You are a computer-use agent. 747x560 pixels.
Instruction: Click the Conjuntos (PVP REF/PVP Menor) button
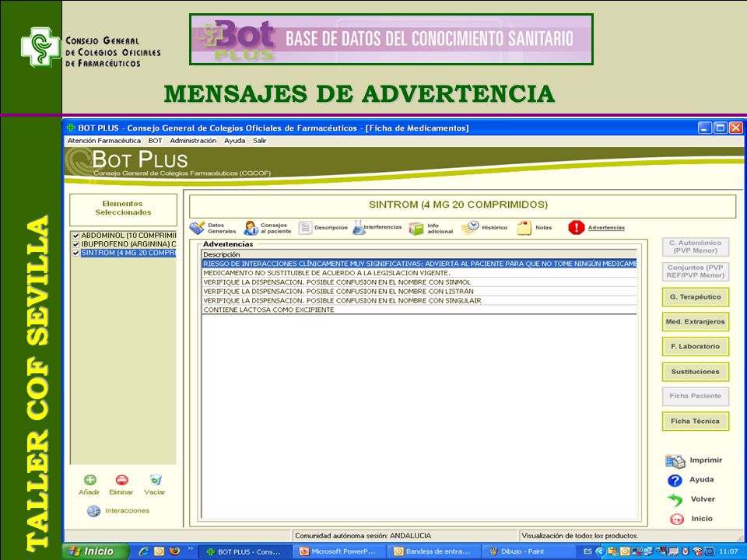click(695, 271)
